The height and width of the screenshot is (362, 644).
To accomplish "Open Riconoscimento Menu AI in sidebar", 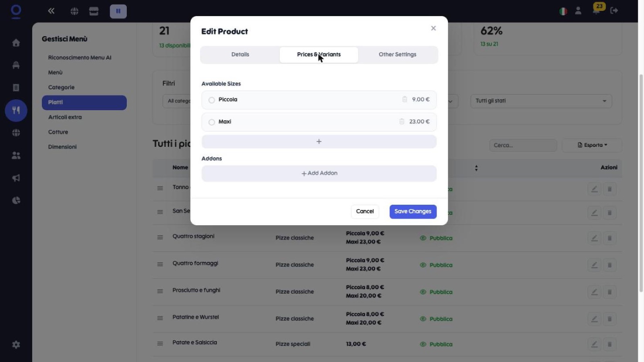I will point(80,58).
